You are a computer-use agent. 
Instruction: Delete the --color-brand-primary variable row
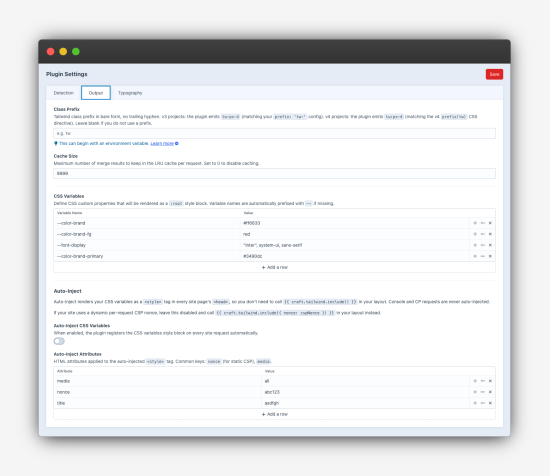coord(490,256)
